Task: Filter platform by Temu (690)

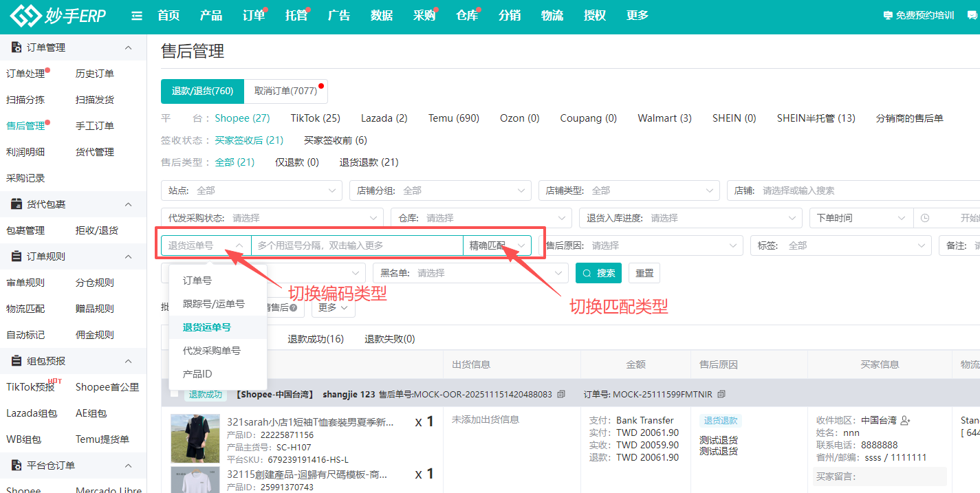Action: [453, 118]
